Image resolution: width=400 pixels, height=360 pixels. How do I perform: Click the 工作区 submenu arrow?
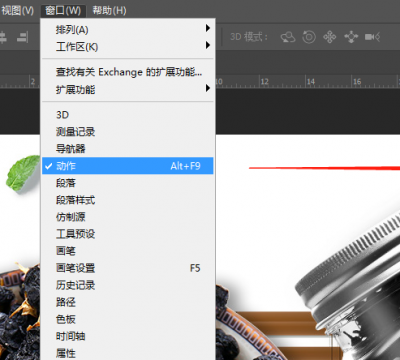[x=208, y=45]
